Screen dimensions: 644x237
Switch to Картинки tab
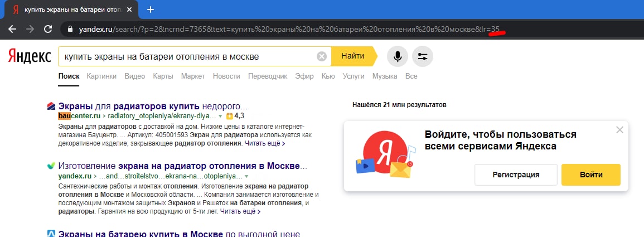click(x=101, y=76)
